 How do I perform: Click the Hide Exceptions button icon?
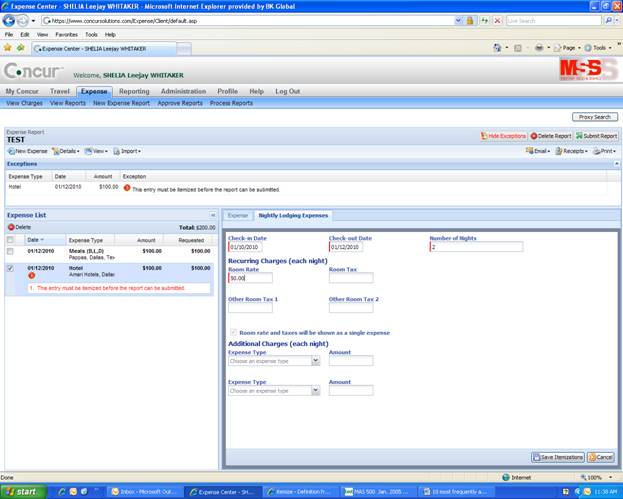coord(484,136)
